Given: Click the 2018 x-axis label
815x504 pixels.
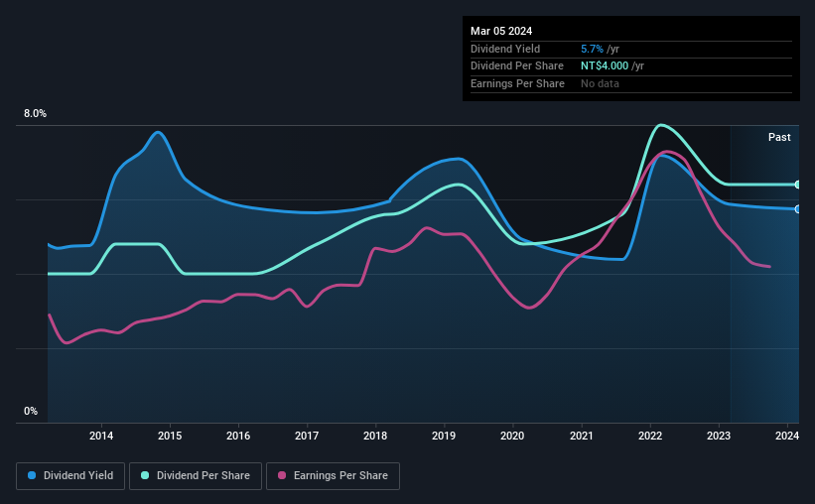Looking at the screenshot, I should point(375,436).
